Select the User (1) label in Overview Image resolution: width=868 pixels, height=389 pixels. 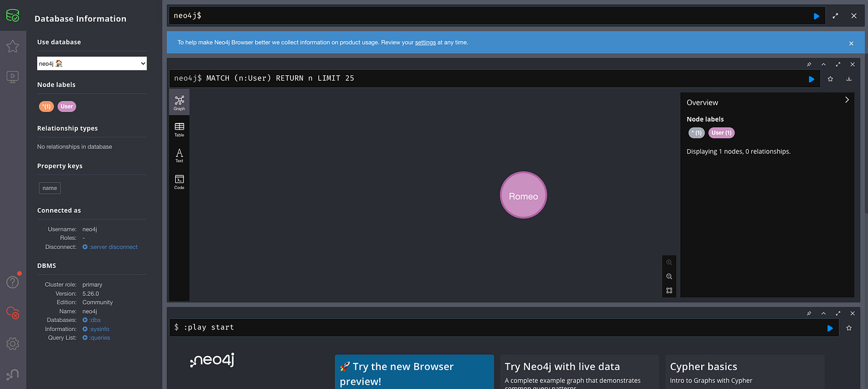721,132
